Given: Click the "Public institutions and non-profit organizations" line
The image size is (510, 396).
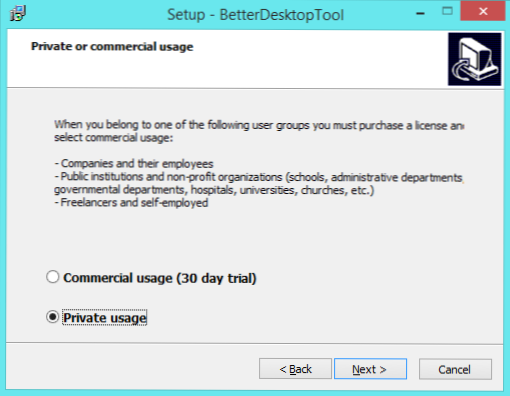Looking at the screenshot, I should tap(259, 177).
